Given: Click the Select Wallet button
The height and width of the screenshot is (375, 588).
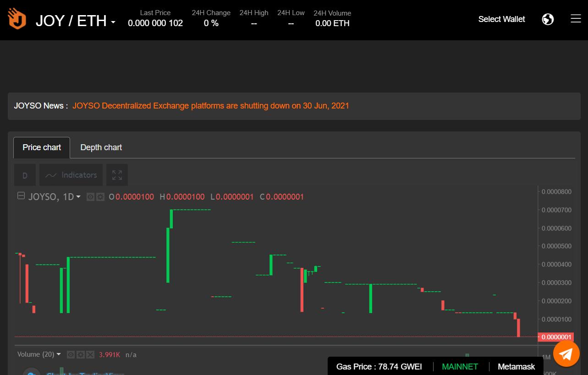Looking at the screenshot, I should [502, 19].
